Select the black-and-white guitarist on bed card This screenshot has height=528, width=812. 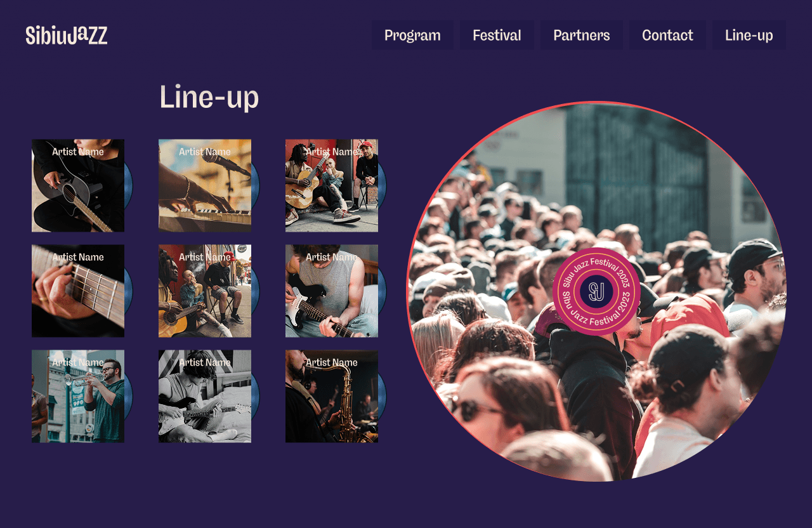pyautogui.click(x=205, y=396)
